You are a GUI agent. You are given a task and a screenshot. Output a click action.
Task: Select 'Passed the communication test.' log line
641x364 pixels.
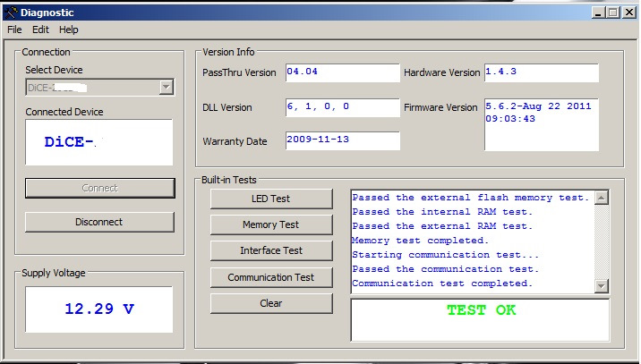446,269
